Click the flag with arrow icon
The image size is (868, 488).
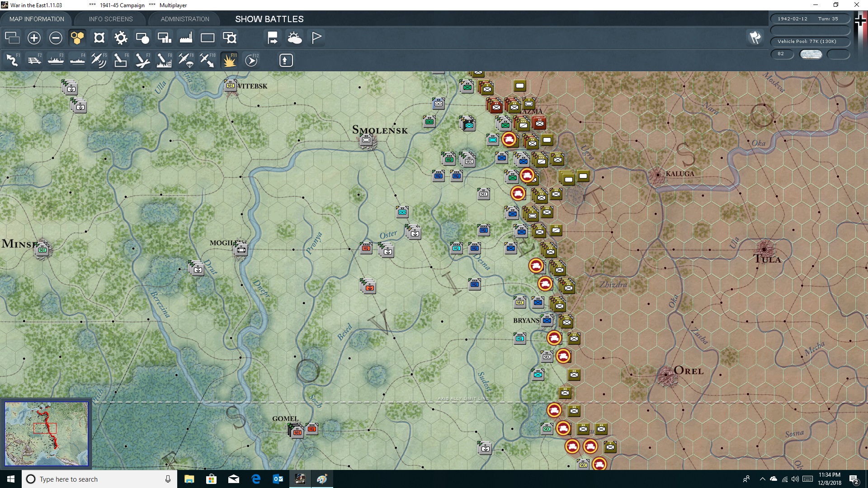pyautogui.click(x=273, y=38)
